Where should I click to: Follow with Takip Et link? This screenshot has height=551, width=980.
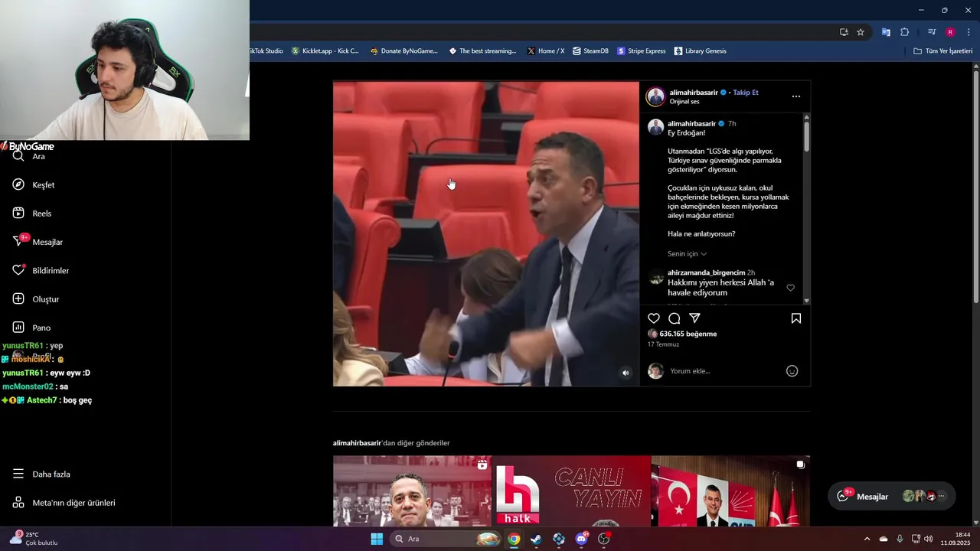(746, 93)
